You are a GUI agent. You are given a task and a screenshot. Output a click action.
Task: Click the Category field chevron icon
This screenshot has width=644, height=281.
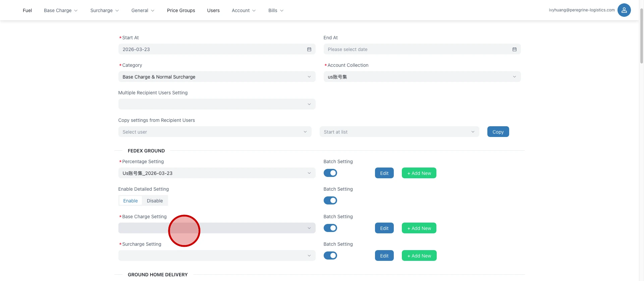pyautogui.click(x=309, y=77)
